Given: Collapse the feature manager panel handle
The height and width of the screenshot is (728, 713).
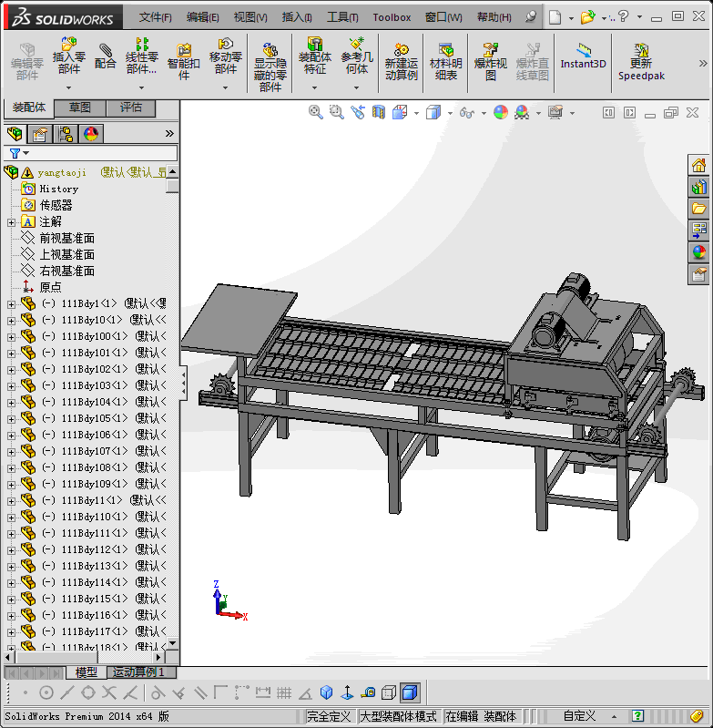Looking at the screenshot, I should click(x=184, y=383).
